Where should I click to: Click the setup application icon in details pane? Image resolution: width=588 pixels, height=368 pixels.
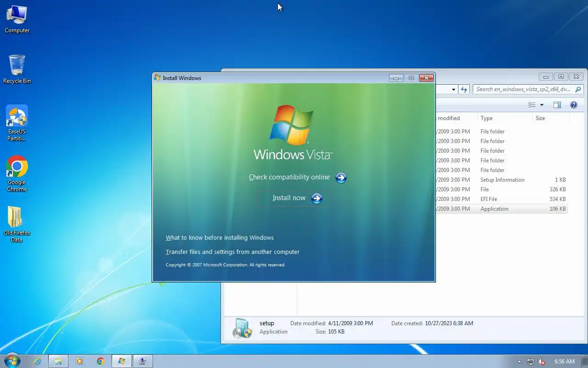[x=242, y=328]
